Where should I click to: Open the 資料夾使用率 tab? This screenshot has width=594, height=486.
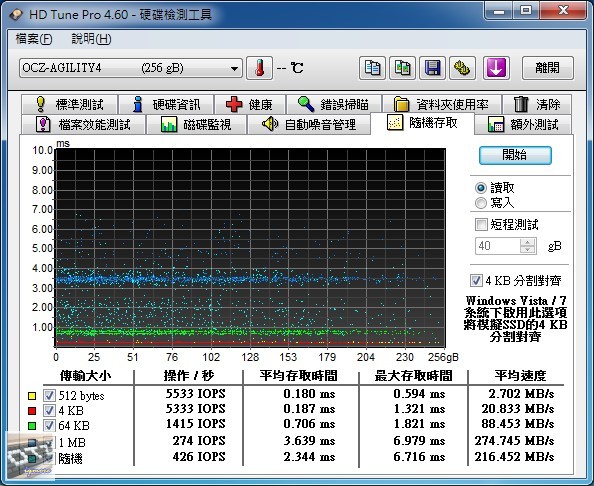pyautogui.click(x=442, y=104)
